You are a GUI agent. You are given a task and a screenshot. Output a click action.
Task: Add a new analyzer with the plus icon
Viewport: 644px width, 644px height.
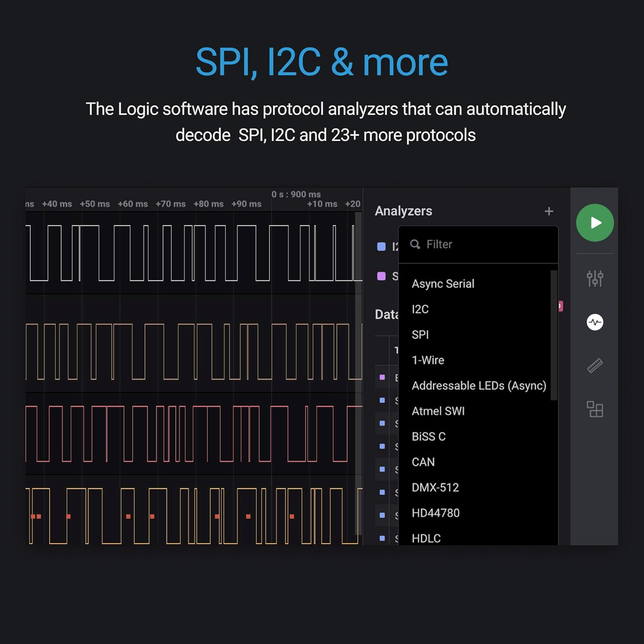click(x=549, y=211)
